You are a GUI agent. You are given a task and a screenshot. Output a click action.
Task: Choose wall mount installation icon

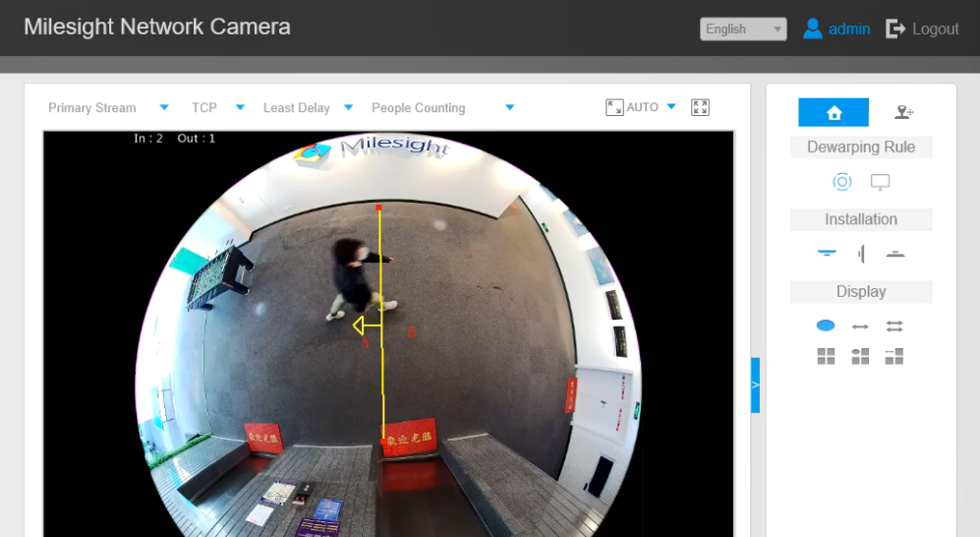pyautogui.click(x=861, y=254)
